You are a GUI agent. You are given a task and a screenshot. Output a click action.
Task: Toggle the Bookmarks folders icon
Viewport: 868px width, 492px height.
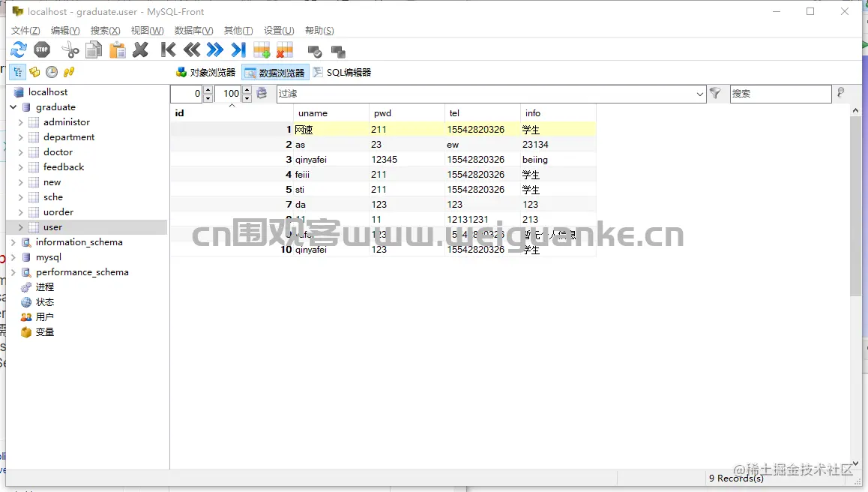35,72
